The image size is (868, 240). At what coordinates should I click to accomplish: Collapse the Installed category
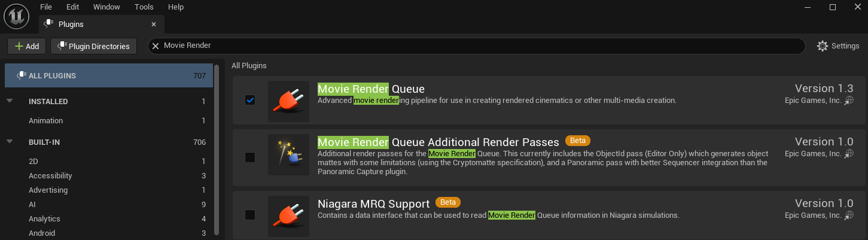10,101
